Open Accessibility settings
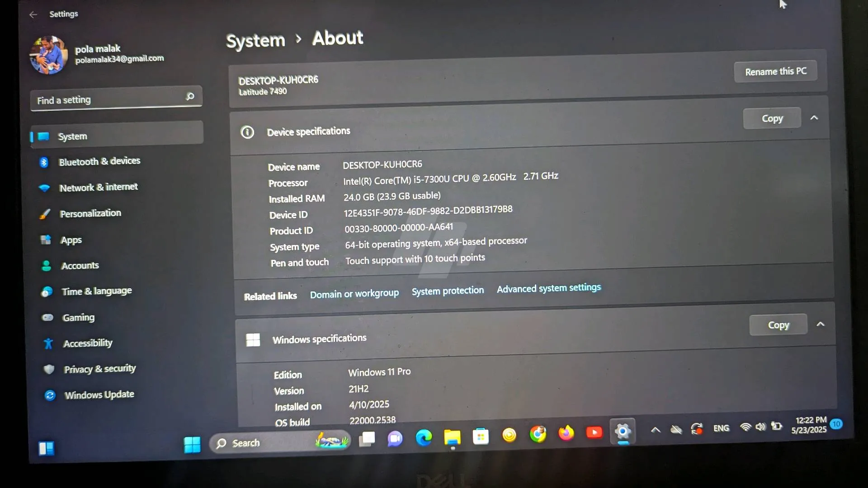868x488 pixels. [88, 343]
